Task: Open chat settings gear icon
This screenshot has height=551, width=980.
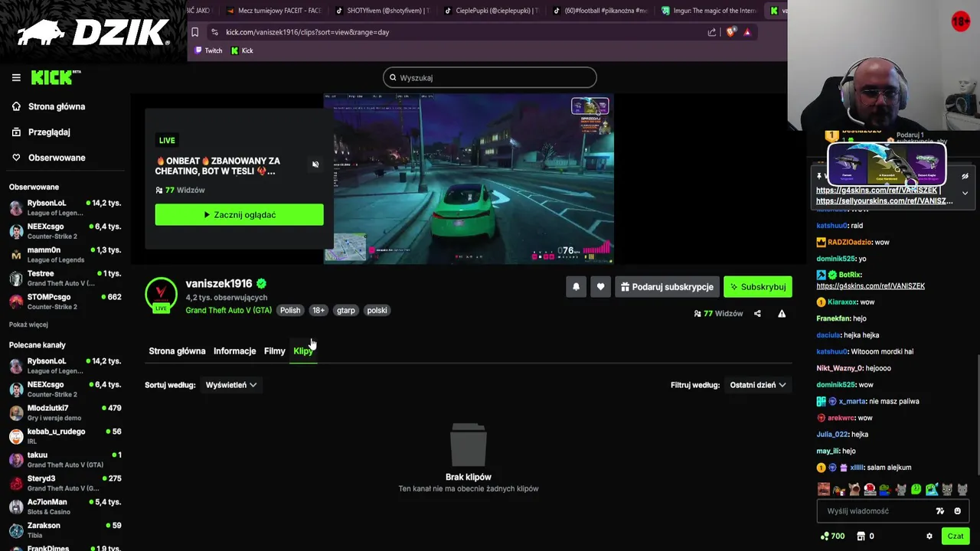Action: click(x=929, y=536)
